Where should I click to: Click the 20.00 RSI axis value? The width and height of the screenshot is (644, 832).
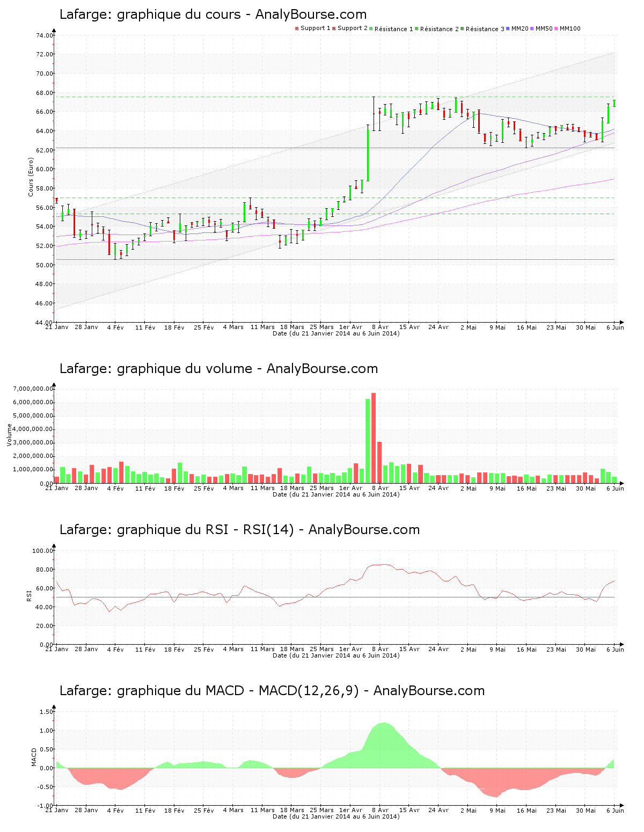45,626
